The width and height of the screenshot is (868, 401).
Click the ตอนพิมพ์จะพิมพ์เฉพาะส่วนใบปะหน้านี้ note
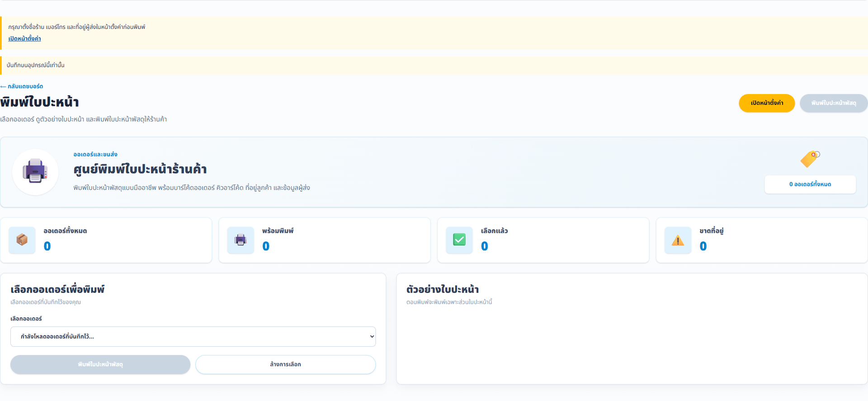click(449, 302)
